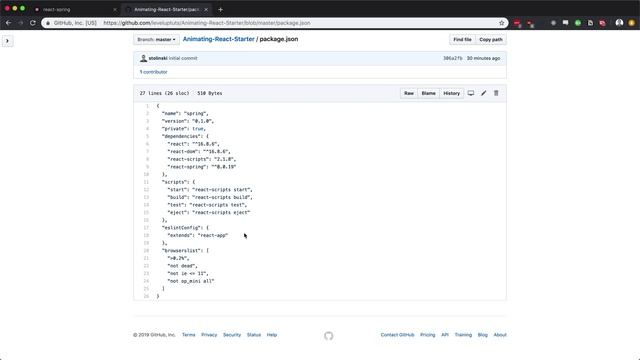Open the file History
Screen dimensions: 640x360
coord(451,93)
